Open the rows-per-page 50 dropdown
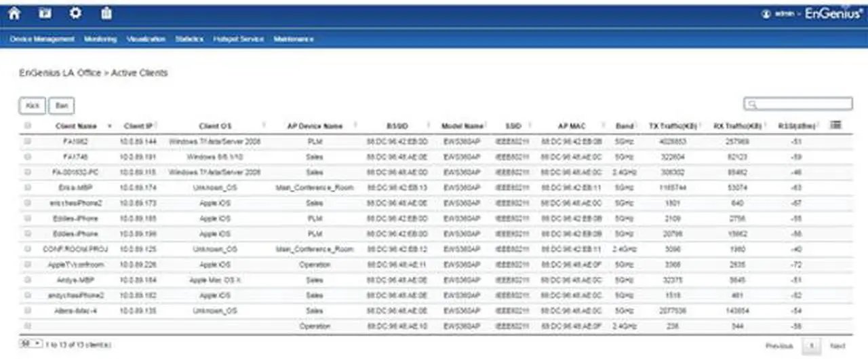Viewport: 868px width, 359px height. coord(30,345)
